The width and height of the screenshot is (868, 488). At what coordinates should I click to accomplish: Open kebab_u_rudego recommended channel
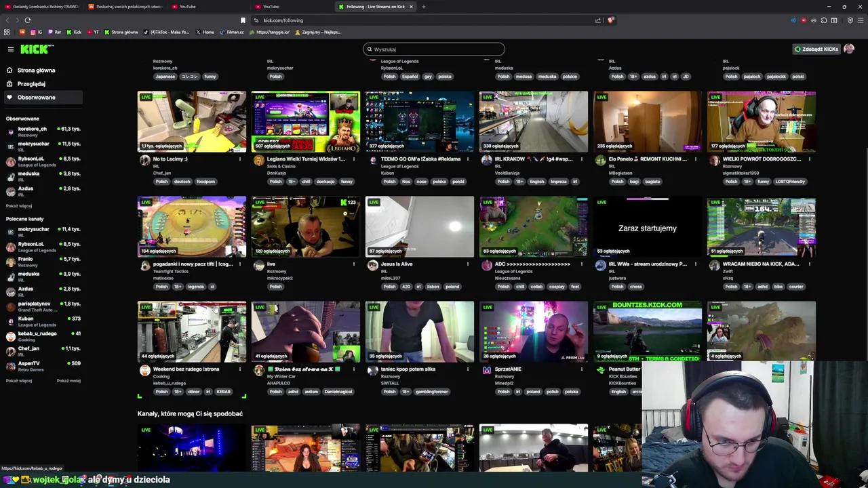[42, 336]
